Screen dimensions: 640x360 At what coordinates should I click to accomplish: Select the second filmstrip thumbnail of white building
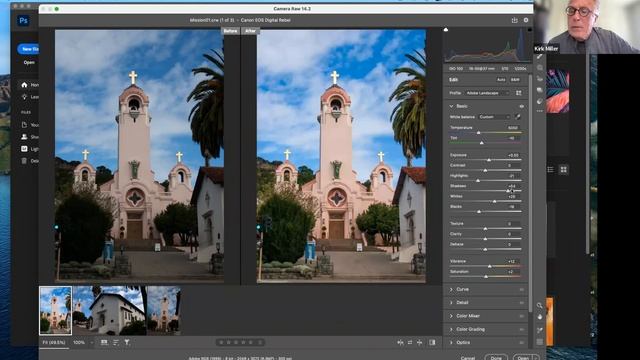pyautogui.click(x=109, y=310)
